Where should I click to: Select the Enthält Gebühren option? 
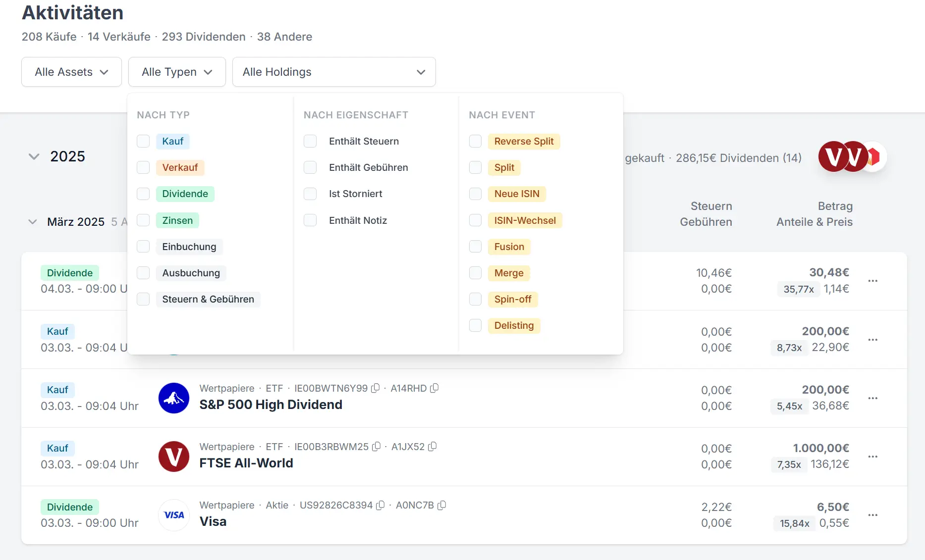pyautogui.click(x=369, y=167)
